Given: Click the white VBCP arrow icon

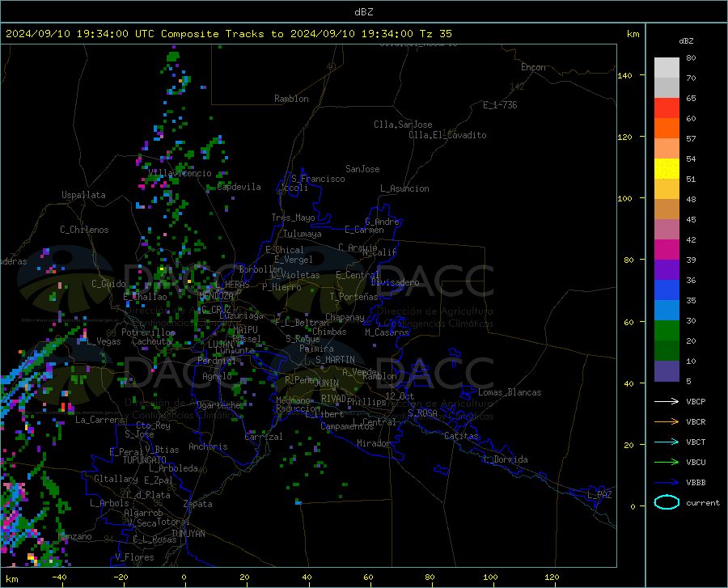Looking at the screenshot, I should tap(667, 401).
